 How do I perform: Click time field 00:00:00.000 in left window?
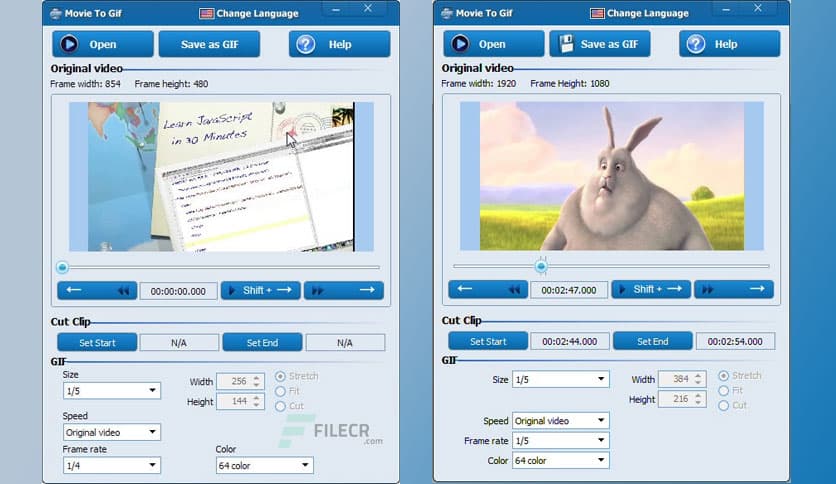click(x=178, y=291)
